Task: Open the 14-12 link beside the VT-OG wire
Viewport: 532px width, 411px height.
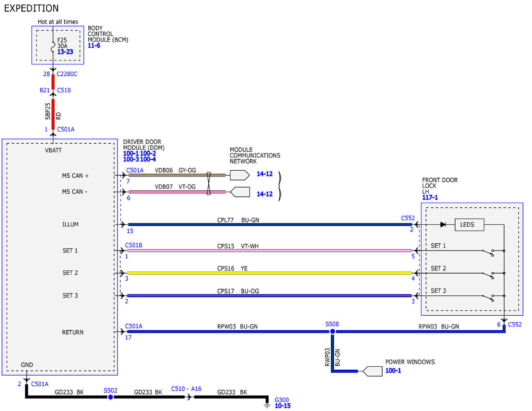Action: pyautogui.click(x=265, y=194)
